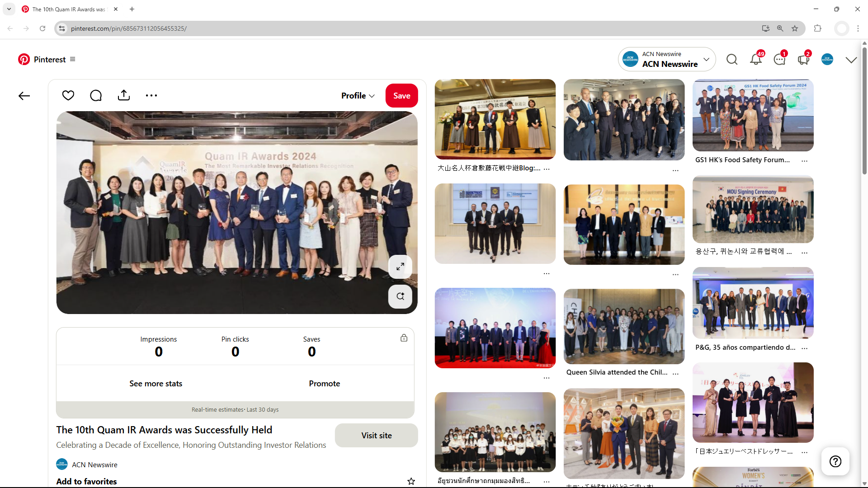Open messages chat bubble icon
This screenshot has height=488, width=868.
(779, 59)
